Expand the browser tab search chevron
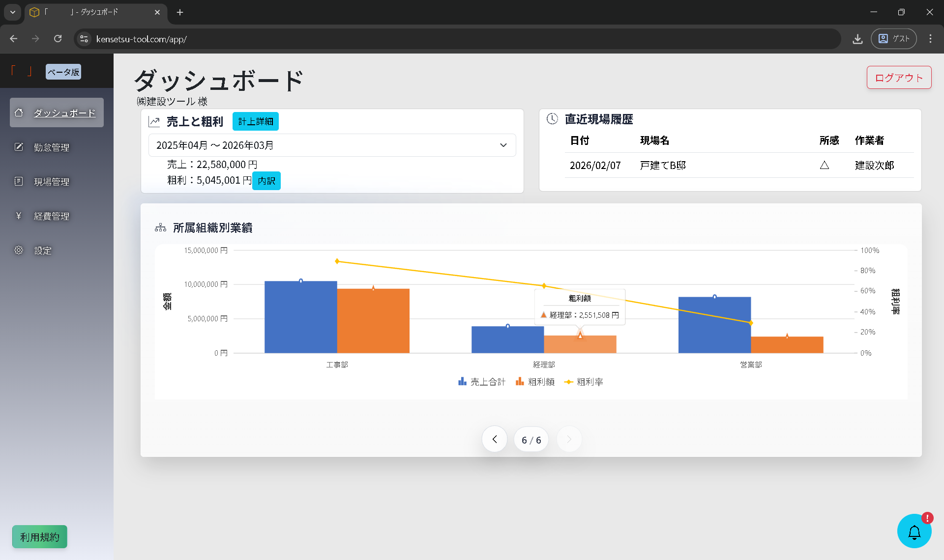The height and width of the screenshot is (560, 944). coord(12,12)
